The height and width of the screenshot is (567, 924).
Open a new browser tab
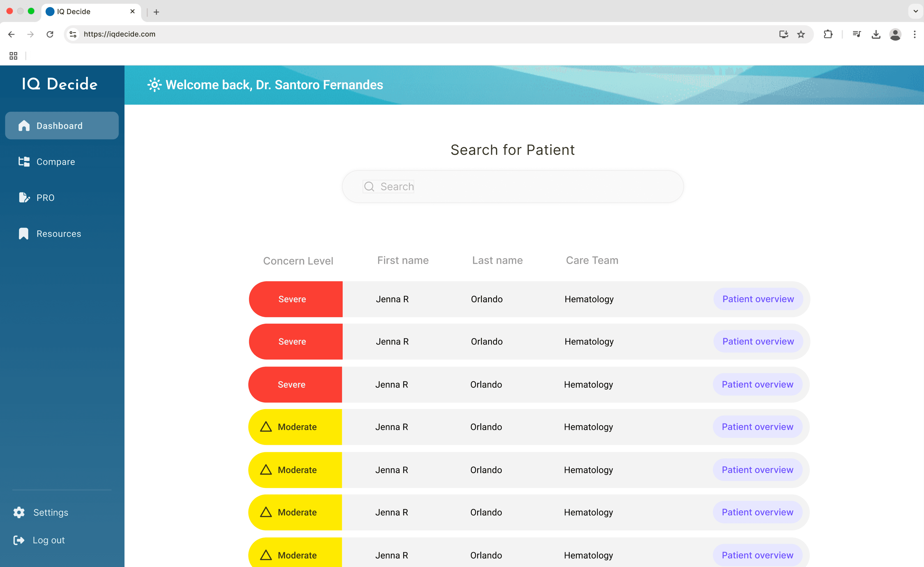[156, 12]
